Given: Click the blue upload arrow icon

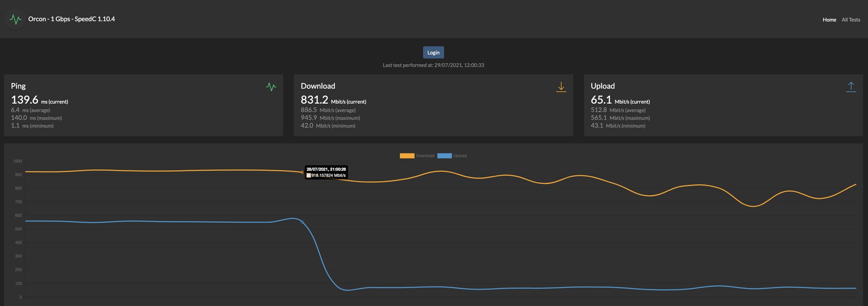Looking at the screenshot, I should 851,87.
